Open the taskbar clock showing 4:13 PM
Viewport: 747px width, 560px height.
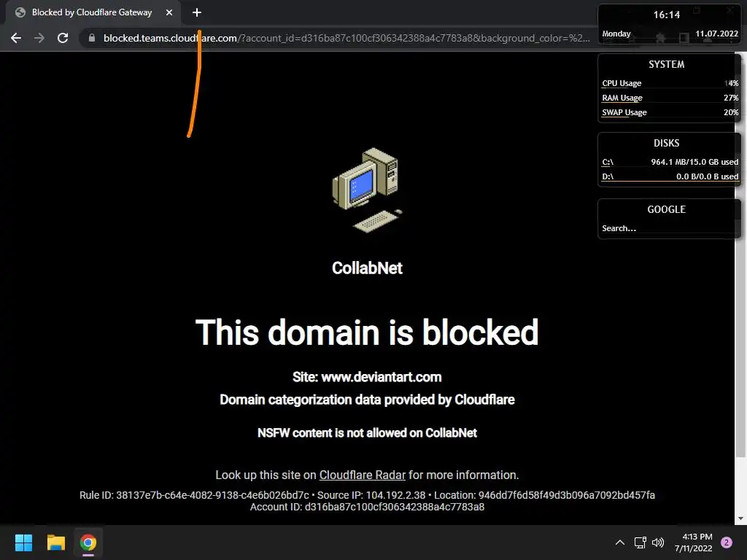[x=693, y=542]
